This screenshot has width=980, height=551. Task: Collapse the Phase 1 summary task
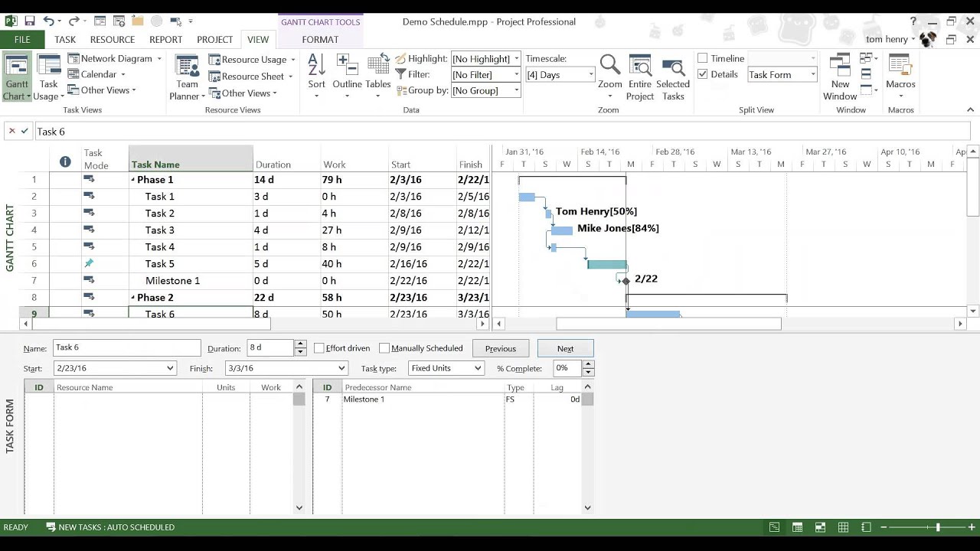132,180
